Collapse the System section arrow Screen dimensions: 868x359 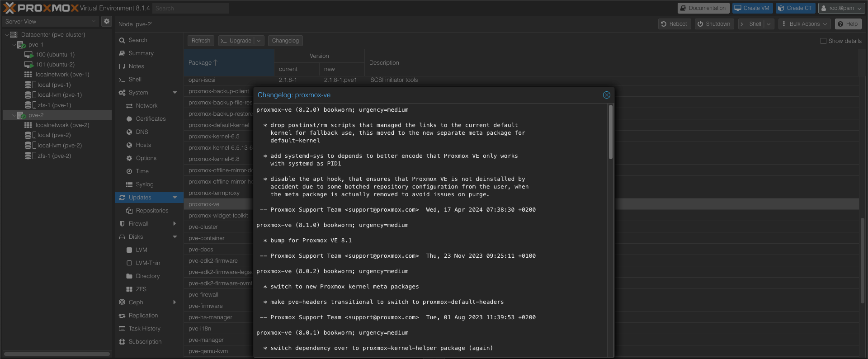[x=175, y=93]
